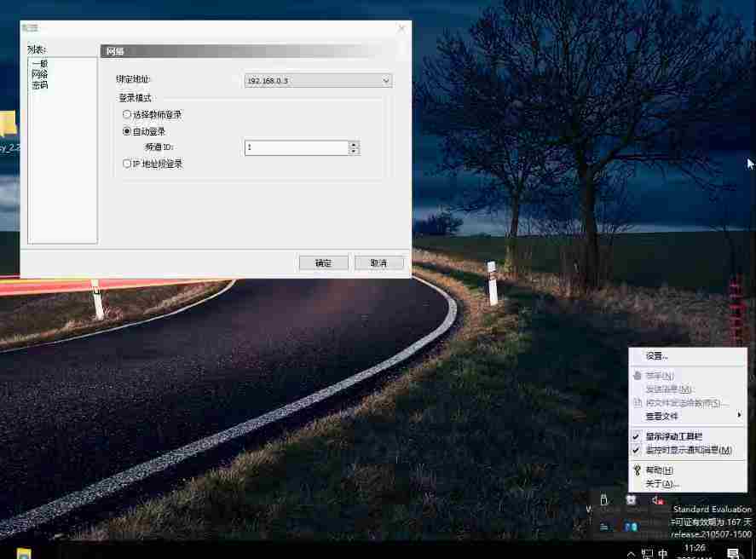Image resolution: width=756 pixels, height=559 pixels.
Task: Click the 中 input method indicator
Action: point(663,553)
